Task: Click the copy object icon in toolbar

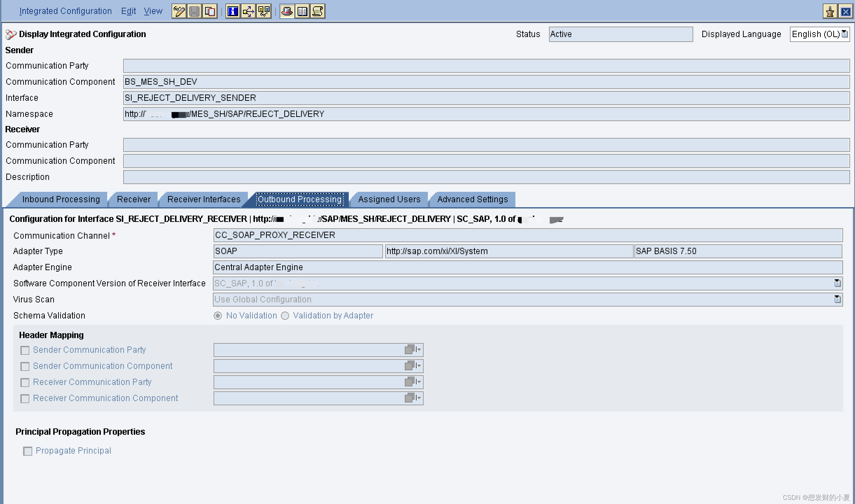Action: (210, 12)
